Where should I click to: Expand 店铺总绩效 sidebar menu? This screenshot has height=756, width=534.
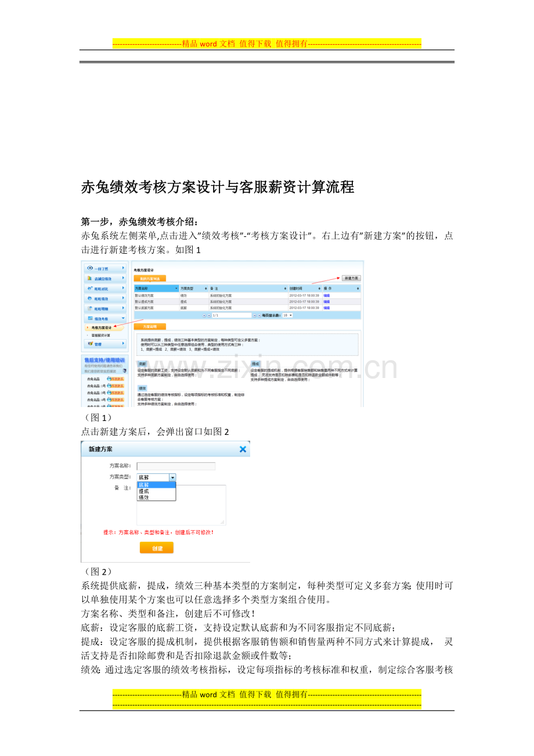coord(104,278)
